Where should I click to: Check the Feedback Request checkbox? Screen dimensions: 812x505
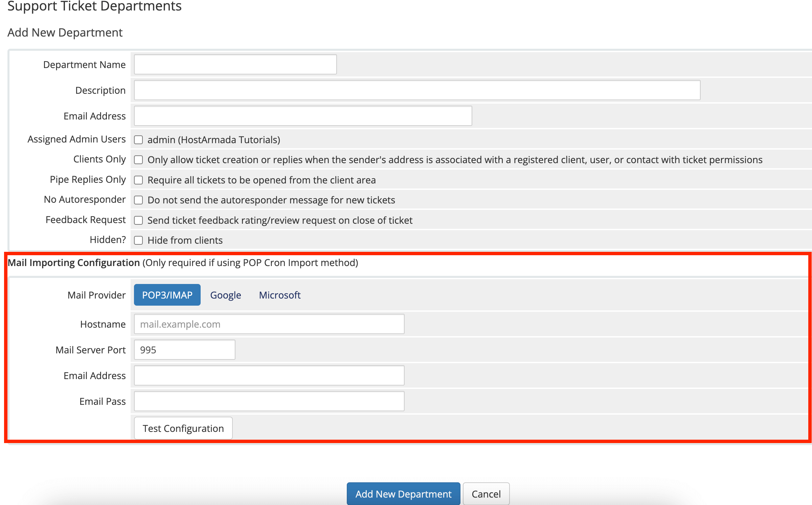tap(138, 220)
